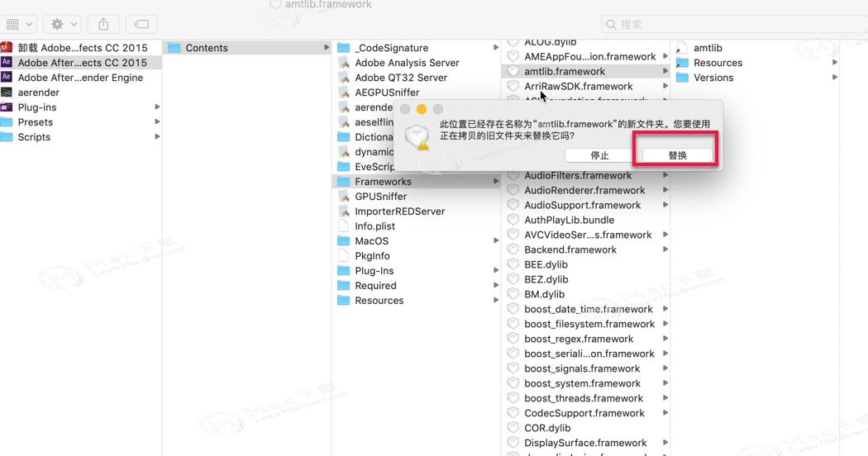The image size is (868, 456).
Task: Select the Adobe After Effects CC 2015 app icon
Action: [6, 62]
